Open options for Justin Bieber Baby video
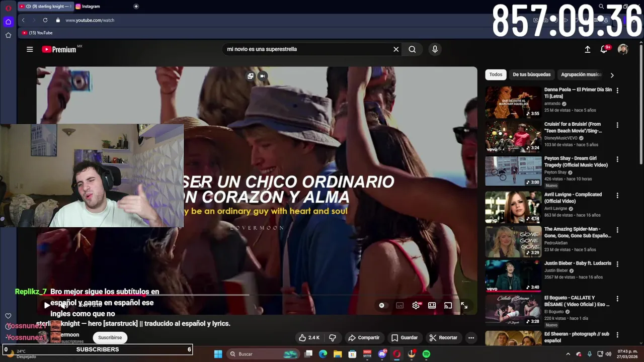 (617, 264)
